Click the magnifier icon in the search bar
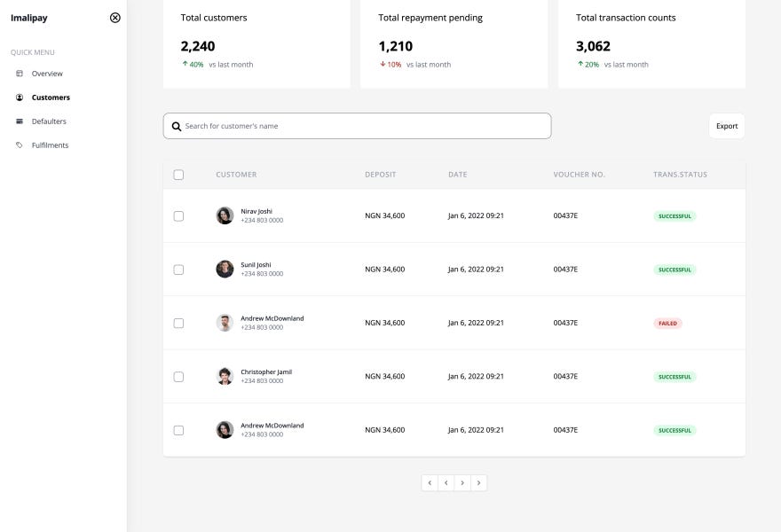Image resolution: width=781 pixels, height=532 pixels. [177, 126]
